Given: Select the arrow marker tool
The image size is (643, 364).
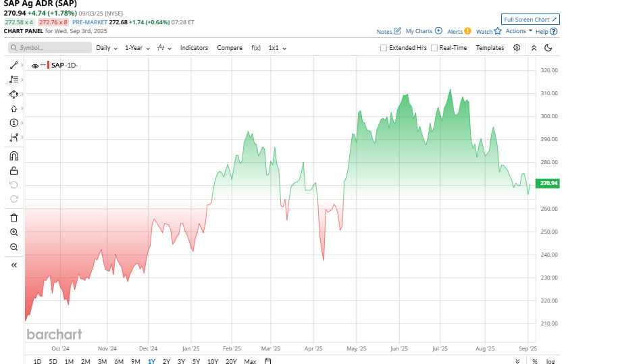Looking at the screenshot, I should pos(14,109).
